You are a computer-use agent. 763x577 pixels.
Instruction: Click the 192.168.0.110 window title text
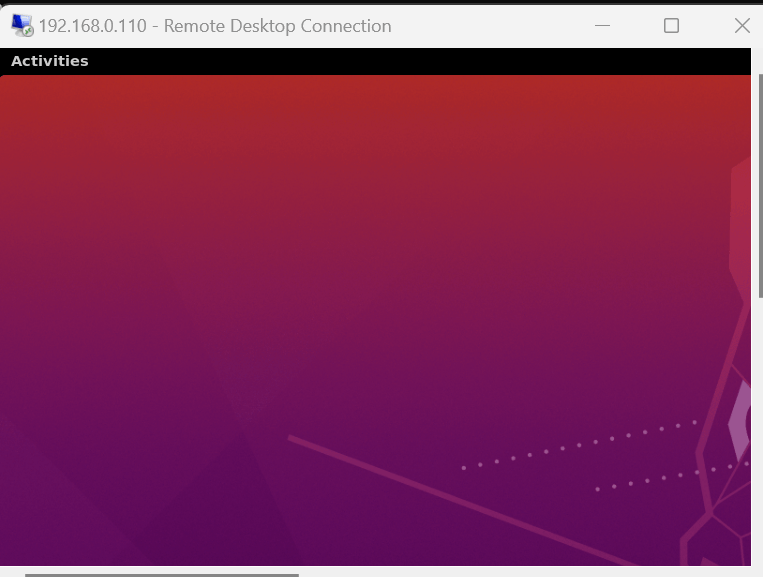click(x=215, y=26)
